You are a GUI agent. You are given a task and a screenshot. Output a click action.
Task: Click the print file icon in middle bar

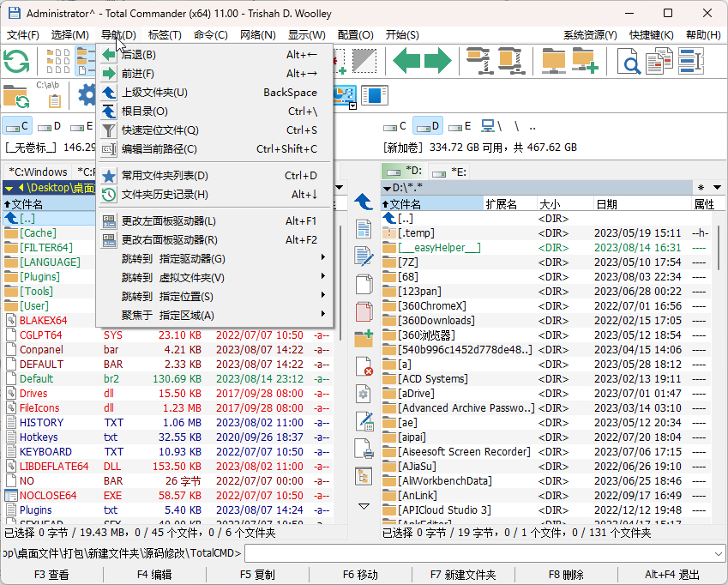364,449
